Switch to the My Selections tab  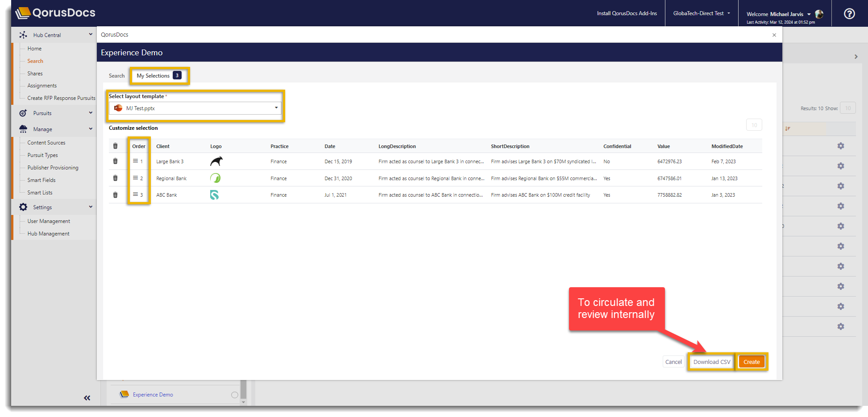click(x=159, y=76)
